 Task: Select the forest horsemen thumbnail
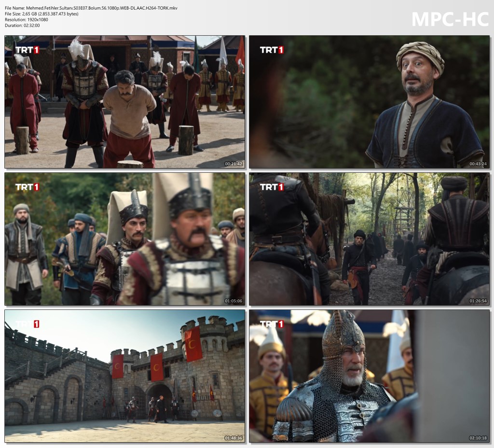[369, 239]
